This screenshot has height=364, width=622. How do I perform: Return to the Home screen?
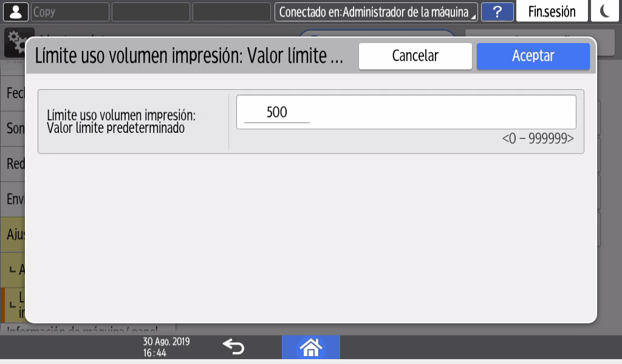coord(310,347)
